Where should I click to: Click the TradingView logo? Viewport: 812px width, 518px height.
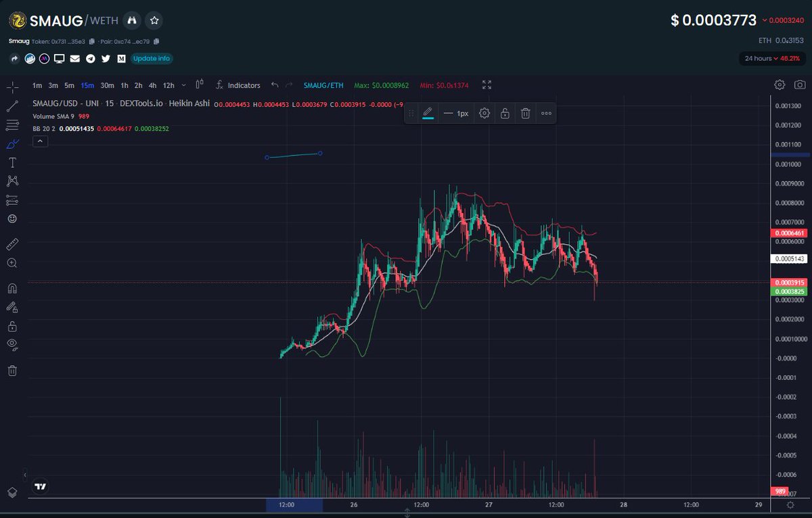41,486
